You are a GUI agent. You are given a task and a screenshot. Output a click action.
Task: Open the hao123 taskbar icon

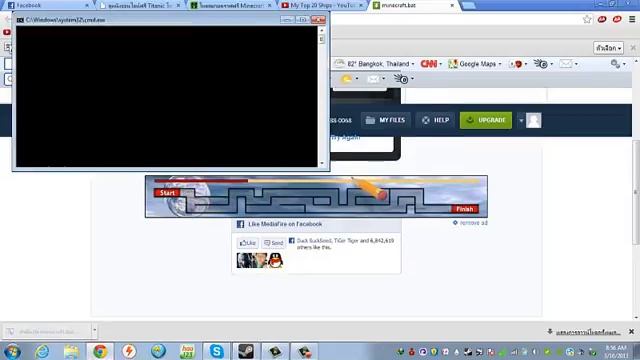click(187, 351)
